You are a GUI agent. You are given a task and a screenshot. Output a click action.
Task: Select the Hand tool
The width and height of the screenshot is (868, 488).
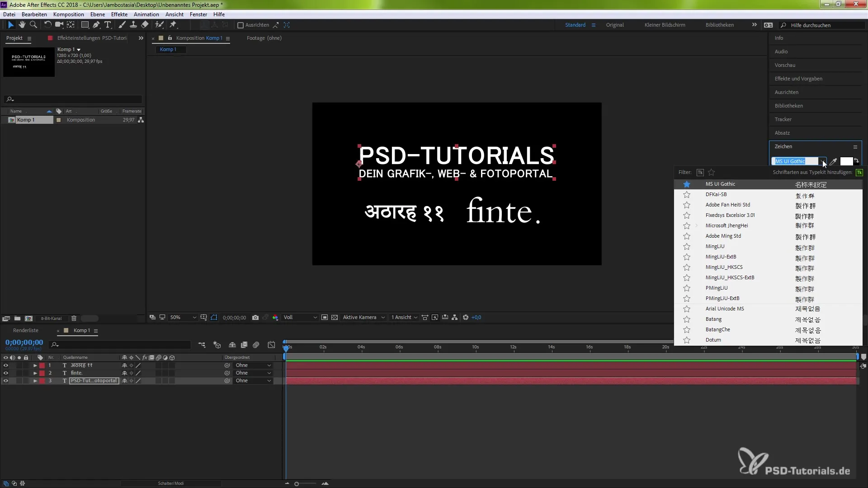point(22,25)
